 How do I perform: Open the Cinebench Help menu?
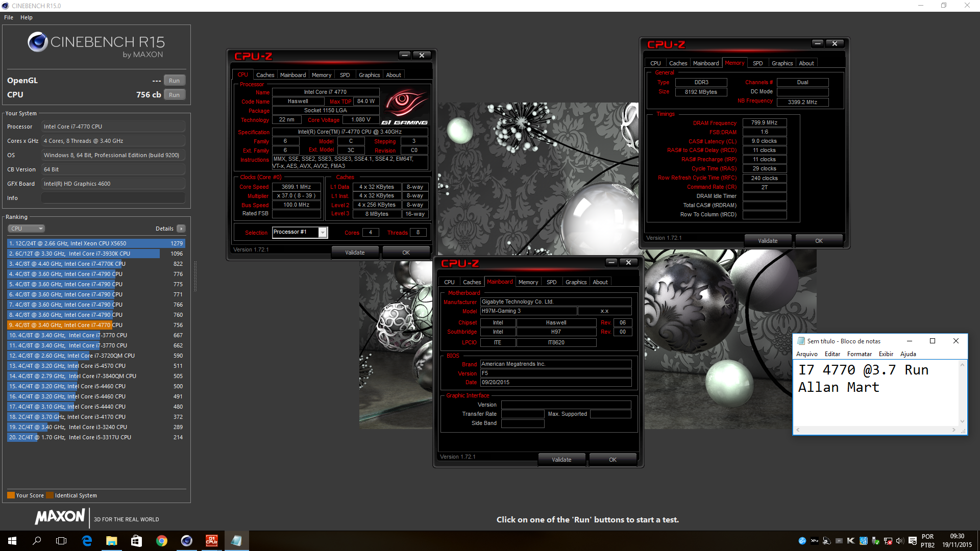[x=27, y=17]
